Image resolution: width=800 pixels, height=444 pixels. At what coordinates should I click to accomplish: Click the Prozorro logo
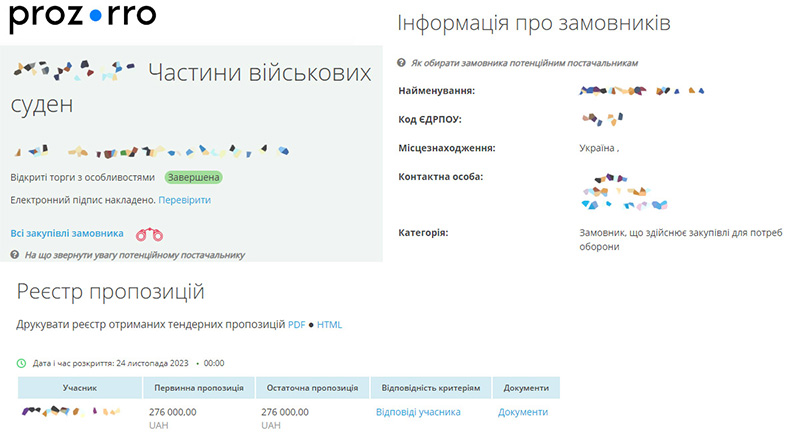pos(82,18)
